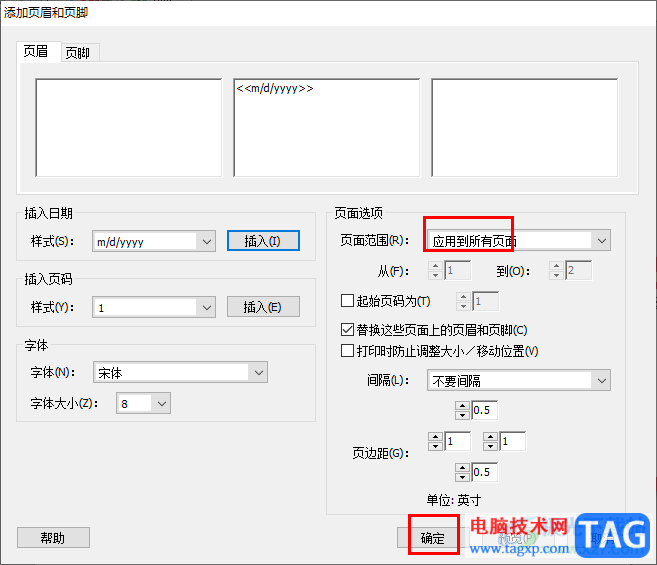Image resolution: width=657 pixels, height=565 pixels.
Task: Increase the 起始页码 starting number
Action: [x=463, y=297]
